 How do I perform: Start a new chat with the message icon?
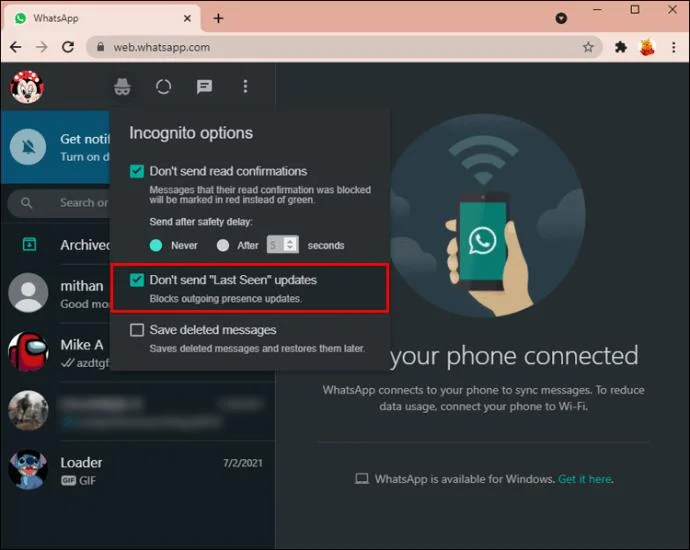click(x=204, y=87)
